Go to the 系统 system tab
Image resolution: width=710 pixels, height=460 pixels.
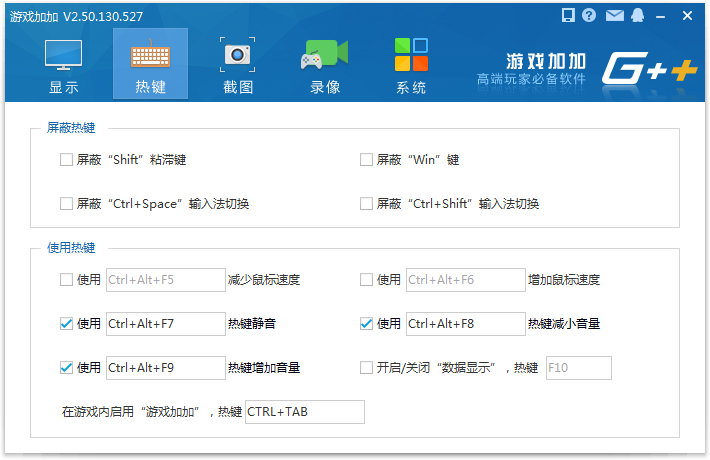click(411, 66)
